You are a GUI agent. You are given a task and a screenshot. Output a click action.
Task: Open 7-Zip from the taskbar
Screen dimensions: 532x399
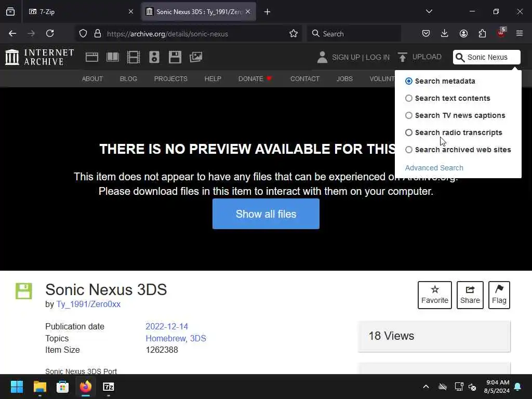[x=108, y=387]
